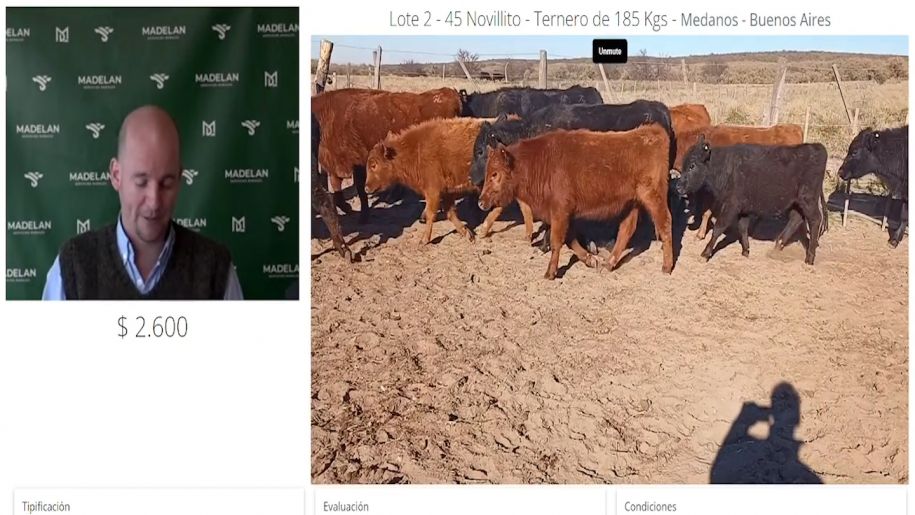Click the wooden fence post at the video's top left
915x515 pixels.
point(323,66)
